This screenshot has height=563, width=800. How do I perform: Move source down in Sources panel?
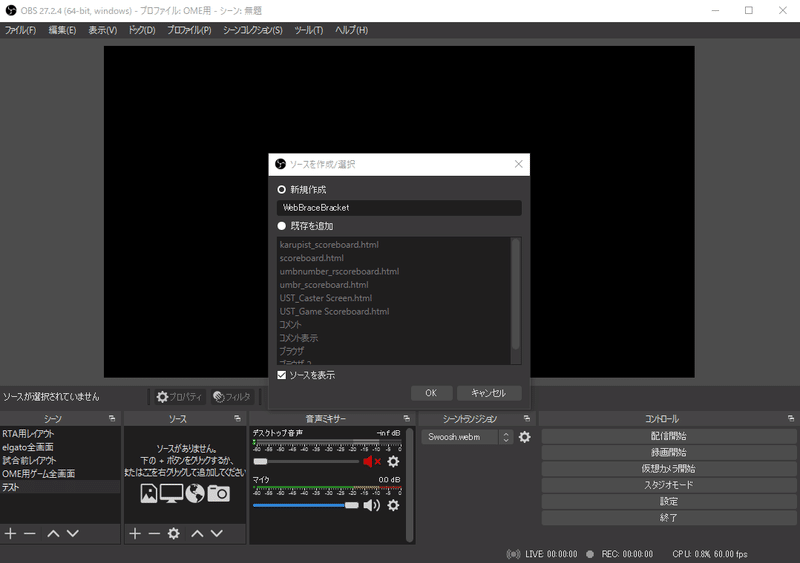217,533
